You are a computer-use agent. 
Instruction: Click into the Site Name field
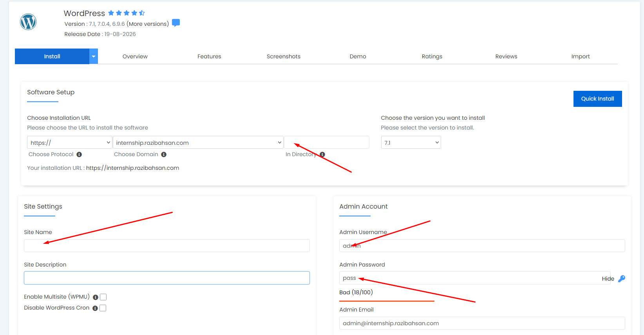[167, 245]
